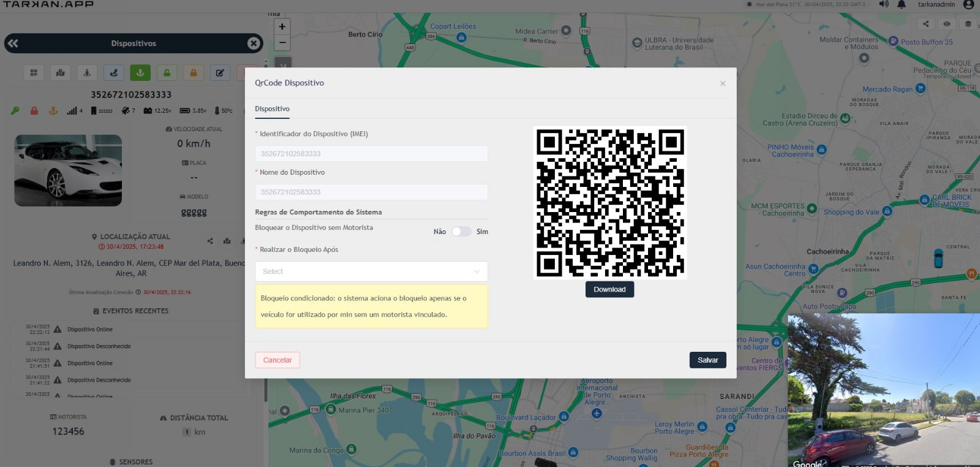The height and width of the screenshot is (467, 980).
Task: Click share icon beside Localização Atual
Action: (210, 241)
